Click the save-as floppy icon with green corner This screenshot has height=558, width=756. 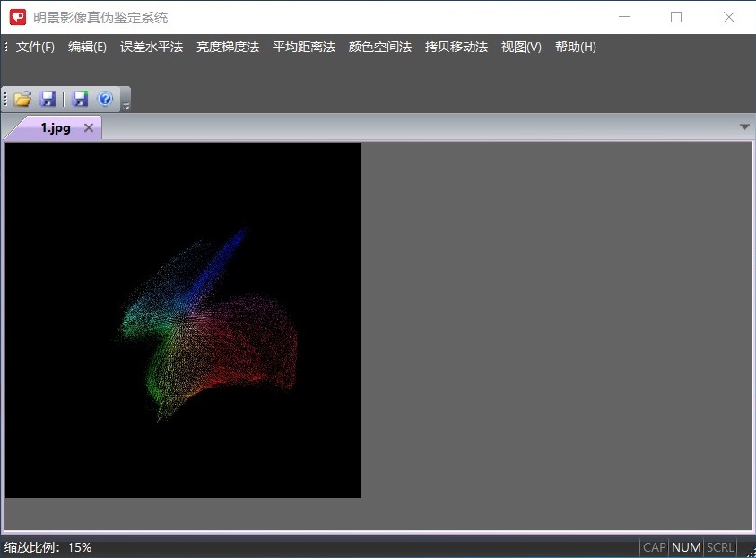tap(81, 99)
